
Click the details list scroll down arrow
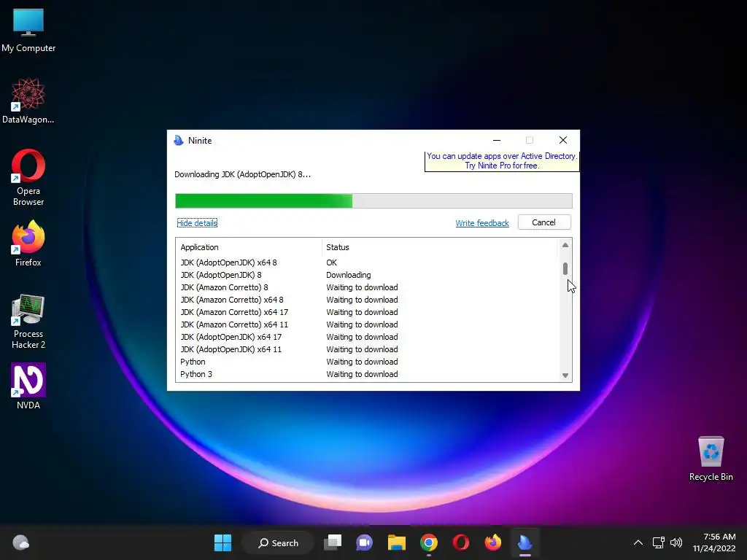(565, 376)
